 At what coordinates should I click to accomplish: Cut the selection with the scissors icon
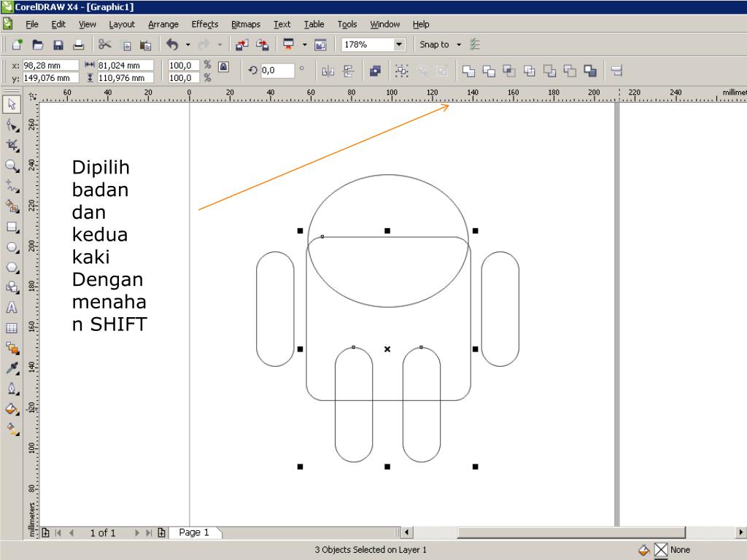[x=105, y=44]
